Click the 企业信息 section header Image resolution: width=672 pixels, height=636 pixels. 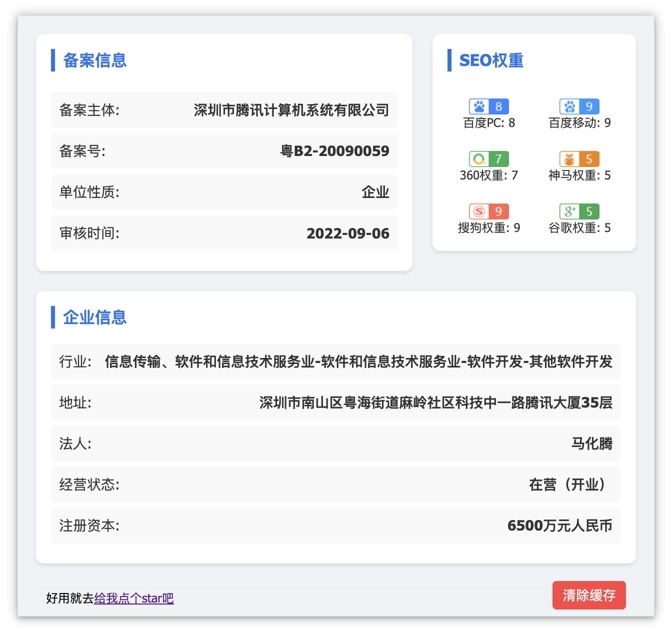pyautogui.click(x=94, y=317)
